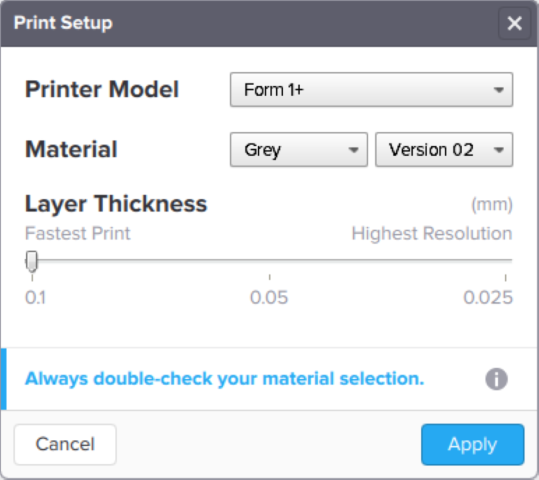Click the Fastest Print label
The width and height of the screenshot is (539, 480).
78,233
